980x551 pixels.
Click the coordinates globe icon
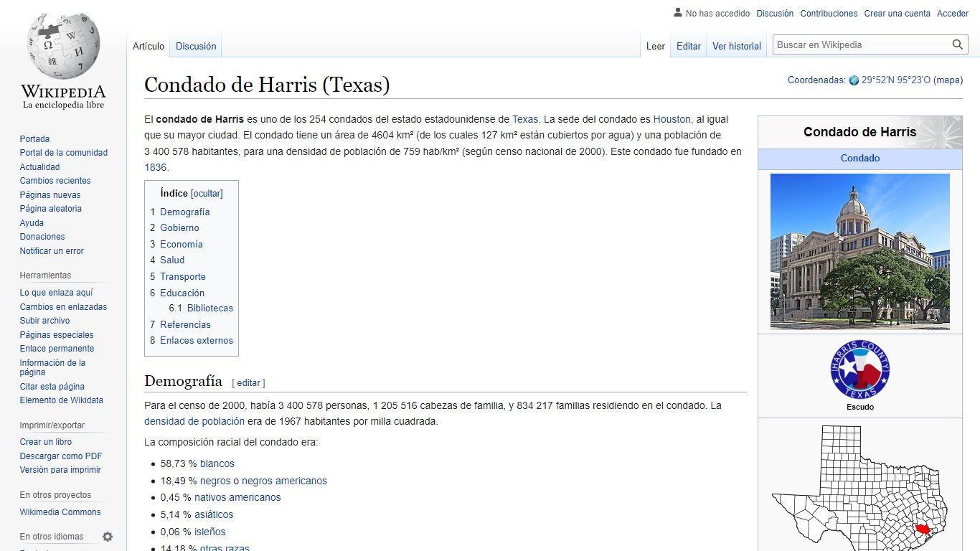854,80
